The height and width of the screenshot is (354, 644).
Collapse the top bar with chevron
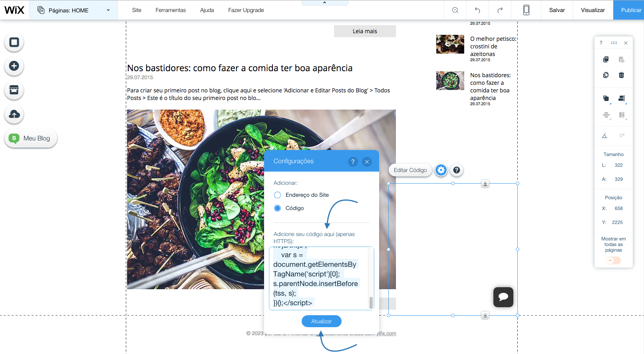click(325, 2)
